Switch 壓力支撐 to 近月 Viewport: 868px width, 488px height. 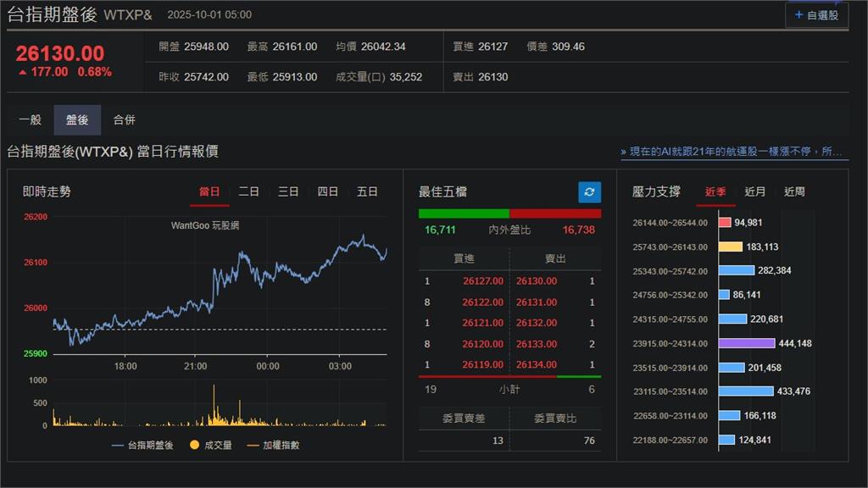755,191
